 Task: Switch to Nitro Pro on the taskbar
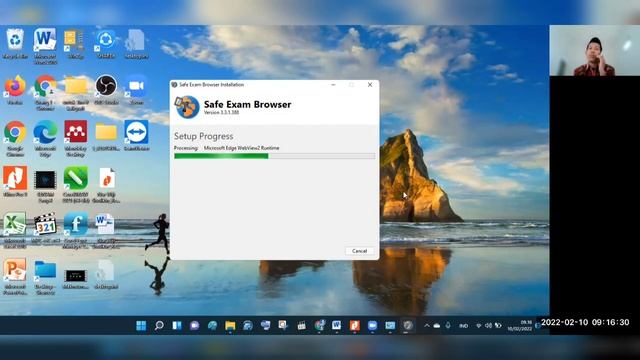tap(354, 325)
